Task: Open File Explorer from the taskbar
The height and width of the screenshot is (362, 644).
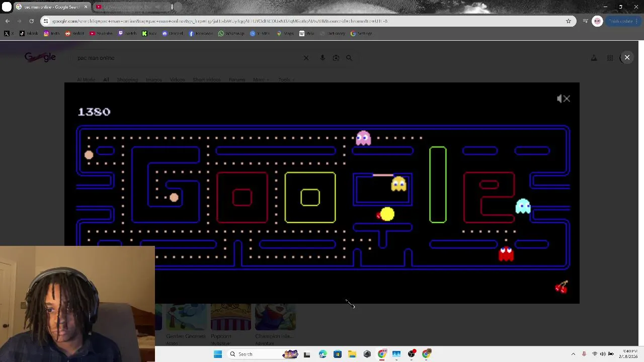Action: coord(352,354)
